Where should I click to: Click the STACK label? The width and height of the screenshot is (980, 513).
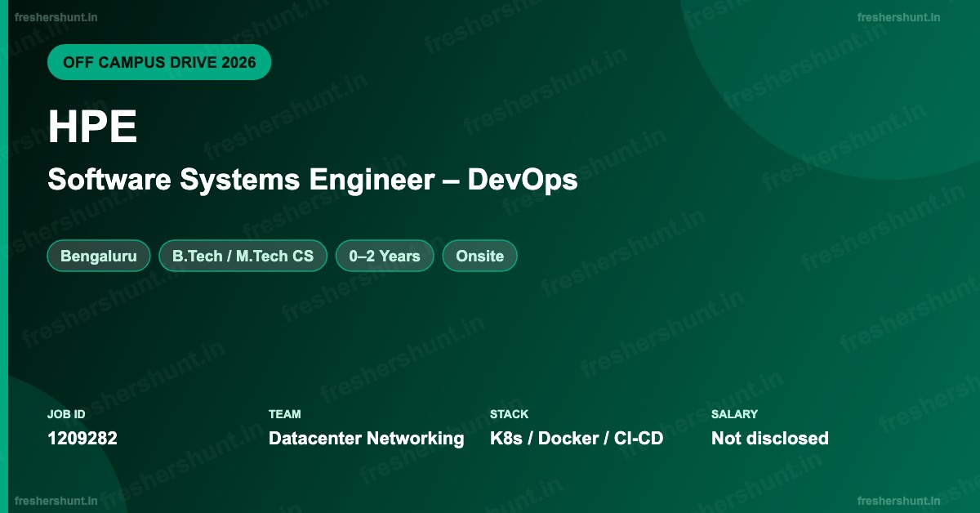click(x=510, y=414)
